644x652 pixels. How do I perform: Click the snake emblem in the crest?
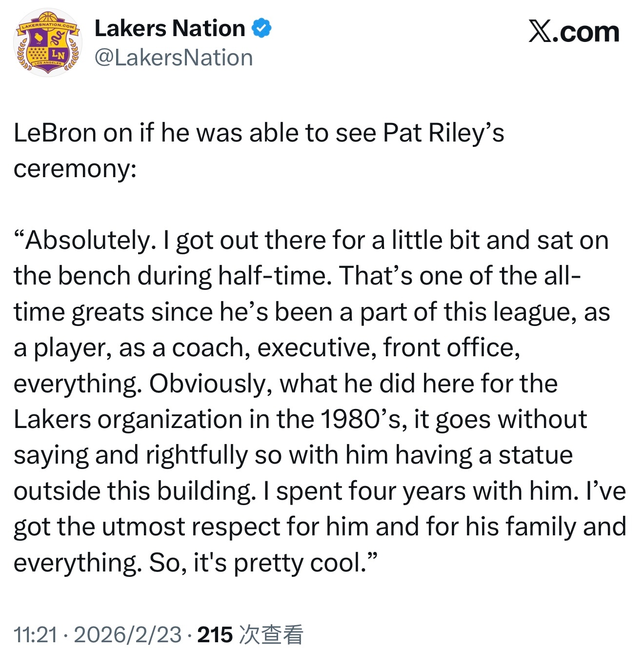[x=58, y=38]
